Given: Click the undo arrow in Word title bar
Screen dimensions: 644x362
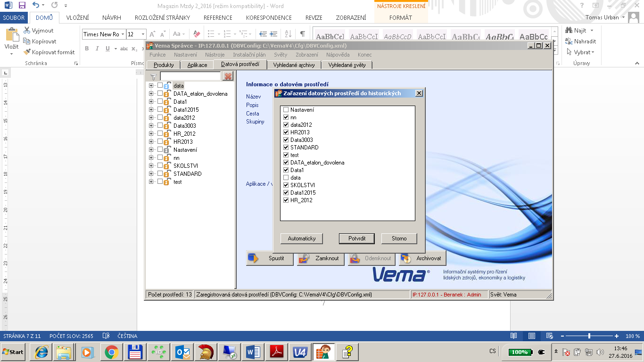Looking at the screenshot, I should tap(36, 5).
